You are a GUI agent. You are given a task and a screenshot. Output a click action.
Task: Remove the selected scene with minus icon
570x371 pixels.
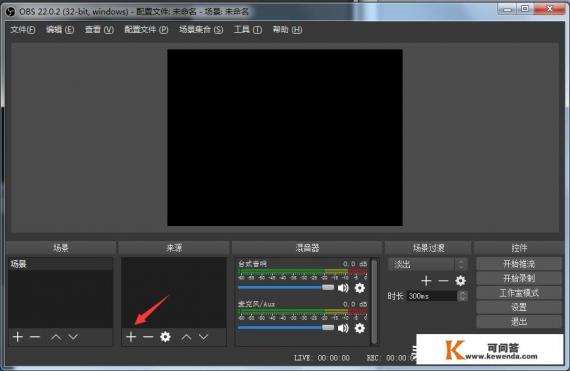(35, 337)
